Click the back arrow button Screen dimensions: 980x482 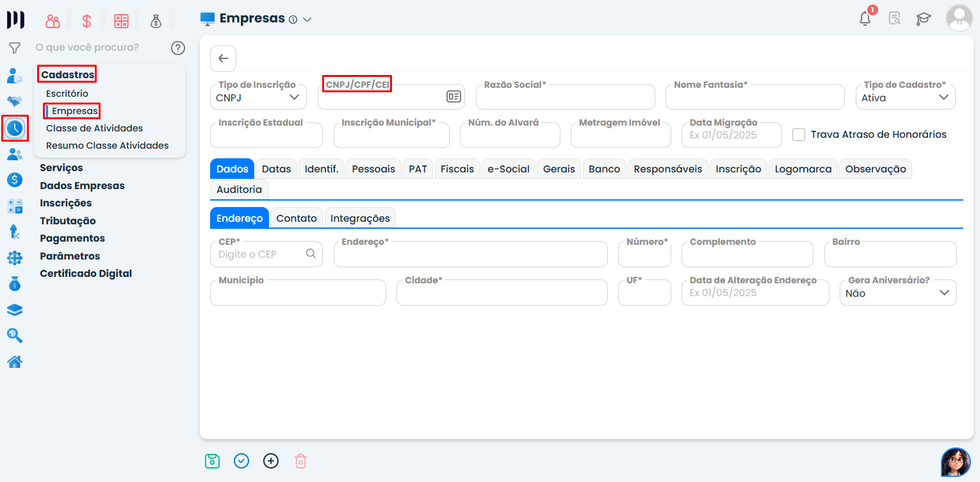pos(223,59)
